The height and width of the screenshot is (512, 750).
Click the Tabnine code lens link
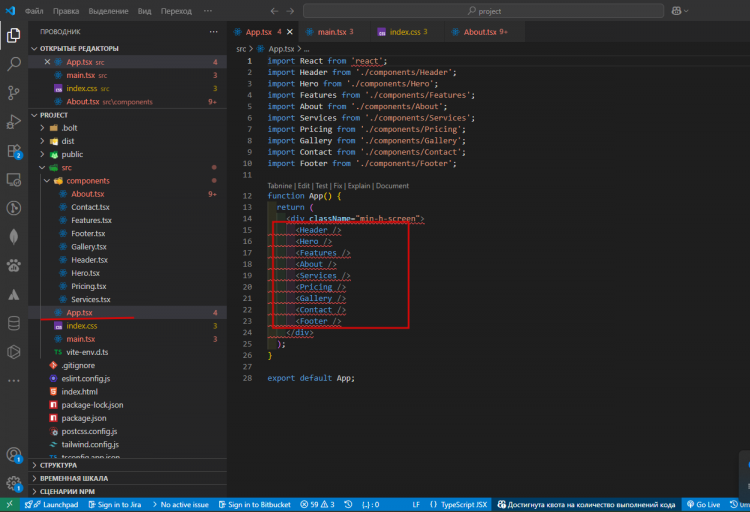tap(279, 186)
